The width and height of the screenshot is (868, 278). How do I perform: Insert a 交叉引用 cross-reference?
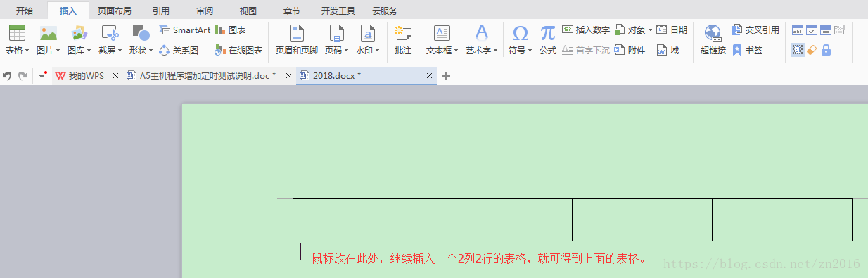755,30
